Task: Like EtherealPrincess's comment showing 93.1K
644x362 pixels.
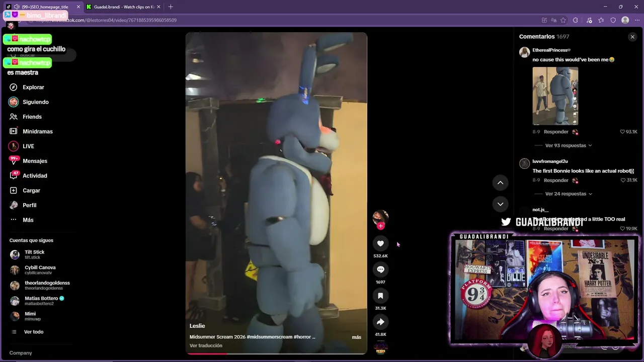Action: tap(622, 132)
